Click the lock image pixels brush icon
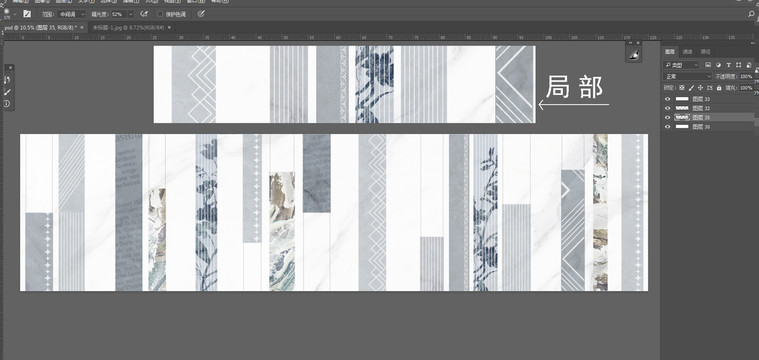This screenshot has height=360, width=759. (x=691, y=88)
